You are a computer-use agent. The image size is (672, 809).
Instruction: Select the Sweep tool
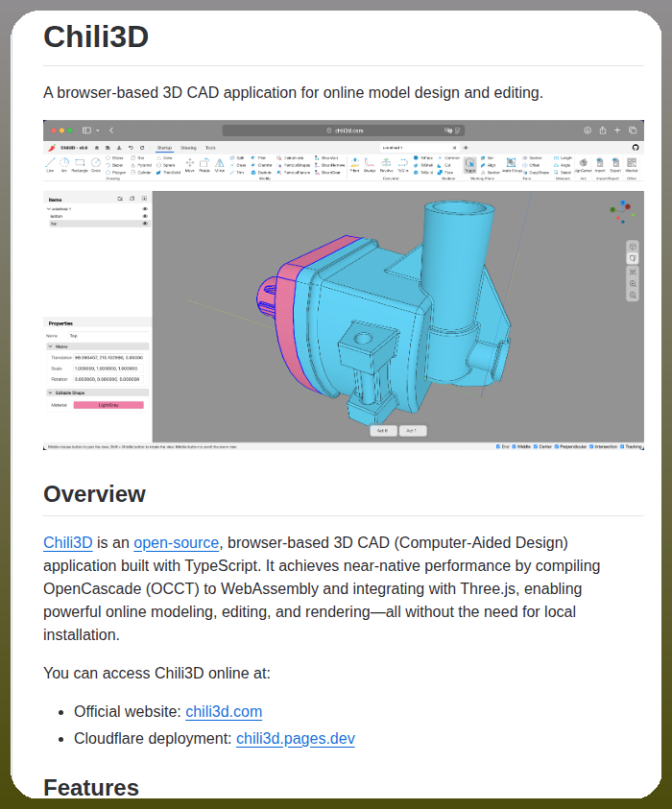point(369,165)
